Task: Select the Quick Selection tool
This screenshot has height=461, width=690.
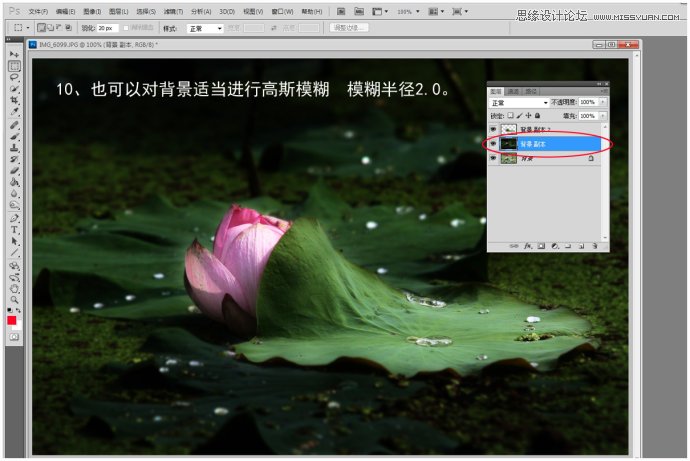Action: coord(14,89)
